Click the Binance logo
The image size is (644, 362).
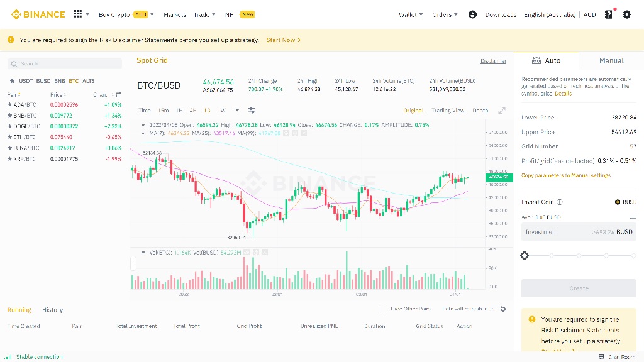click(38, 14)
